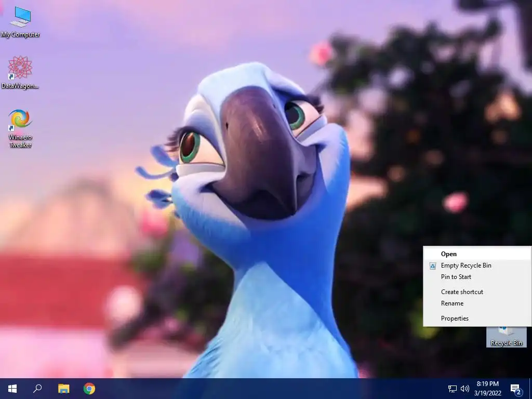Select the Winaero Tweaker desktop shortcut
Image resolution: width=532 pixels, height=399 pixels.
point(20,128)
